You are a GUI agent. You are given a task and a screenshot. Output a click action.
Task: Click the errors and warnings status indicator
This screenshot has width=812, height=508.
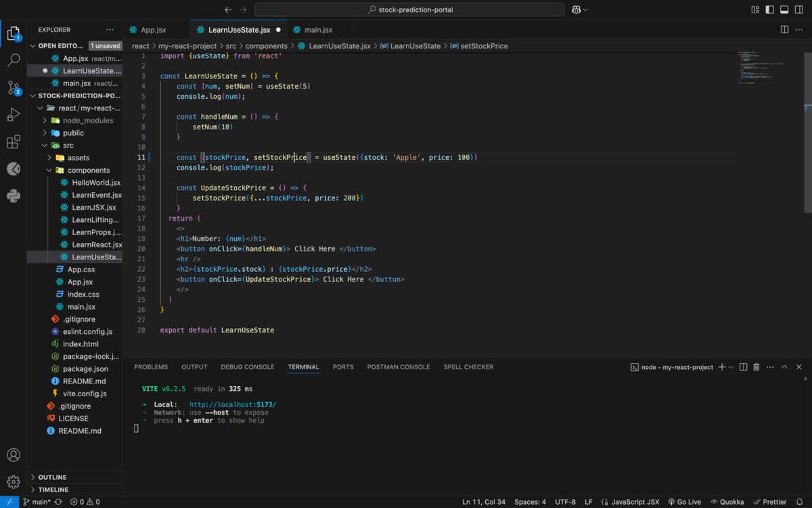tap(85, 502)
